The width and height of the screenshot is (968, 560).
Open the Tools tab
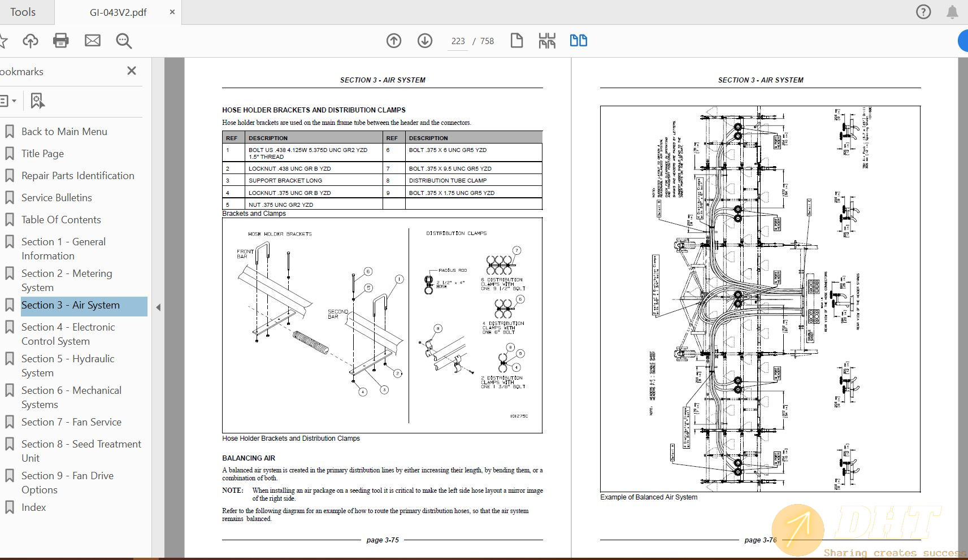click(23, 12)
